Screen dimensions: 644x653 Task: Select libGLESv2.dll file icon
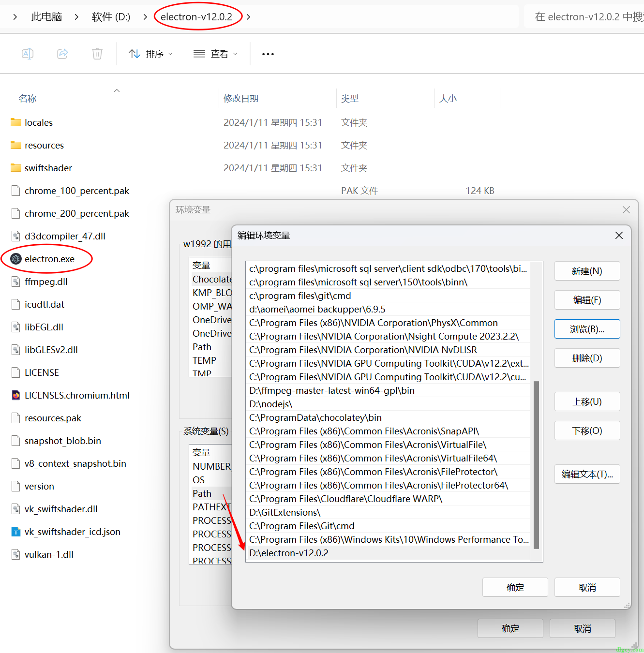click(16, 350)
